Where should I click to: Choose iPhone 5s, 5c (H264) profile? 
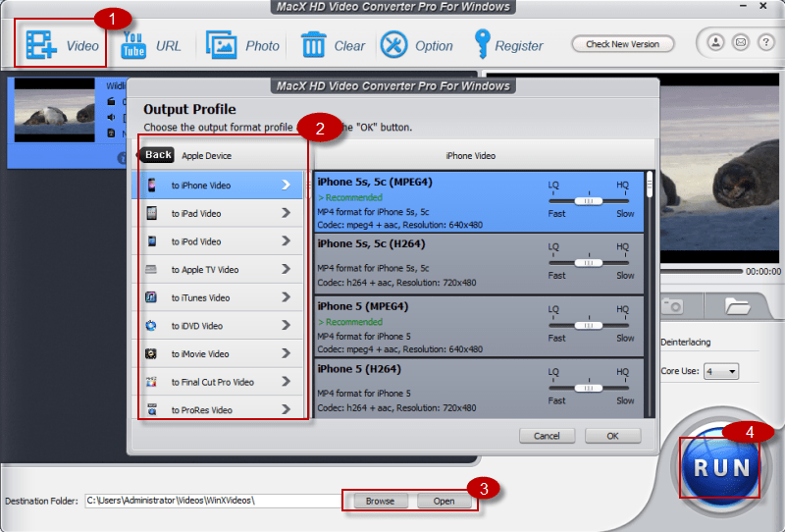tap(479, 264)
